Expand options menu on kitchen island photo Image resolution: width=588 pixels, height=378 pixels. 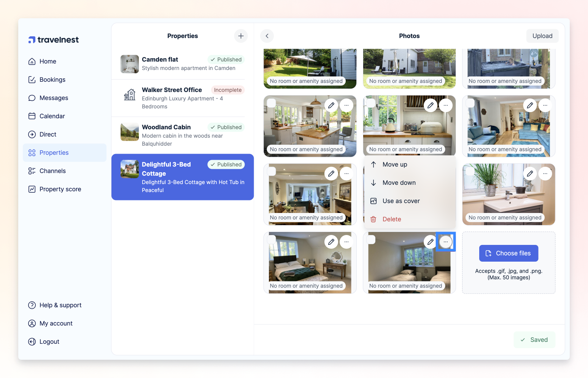click(346, 105)
